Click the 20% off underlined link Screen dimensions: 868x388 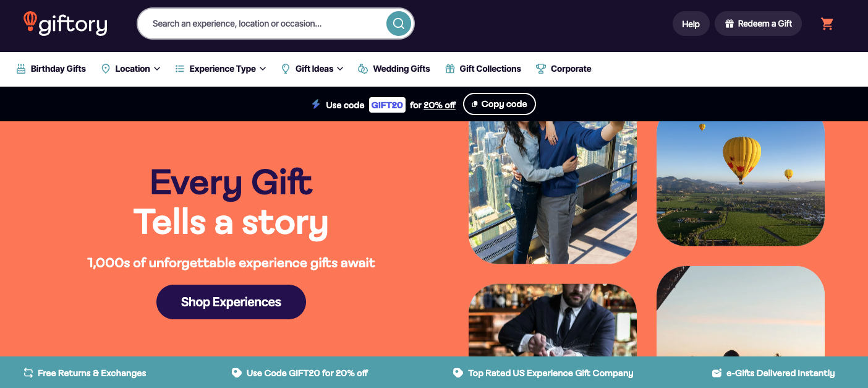point(440,105)
